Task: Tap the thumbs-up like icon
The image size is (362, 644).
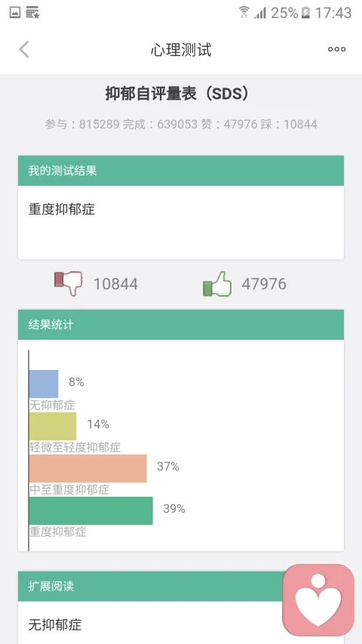Action: point(217,284)
